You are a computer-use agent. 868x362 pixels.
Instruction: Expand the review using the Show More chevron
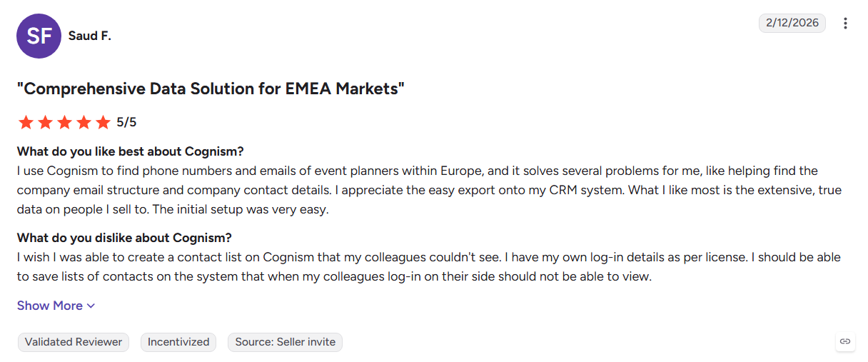[x=91, y=306]
